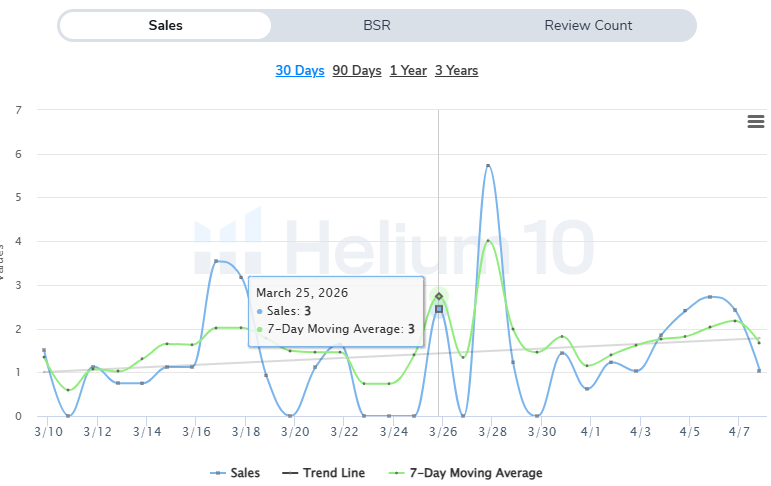Click the Sales peak point near 3/28
Image resolution: width=771 pixels, height=486 pixels.
488,166
